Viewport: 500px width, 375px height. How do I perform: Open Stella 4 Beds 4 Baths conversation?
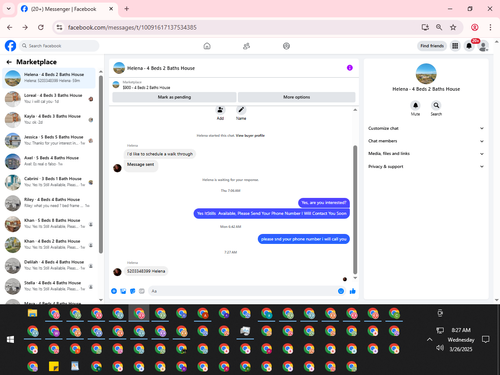[x=49, y=286]
